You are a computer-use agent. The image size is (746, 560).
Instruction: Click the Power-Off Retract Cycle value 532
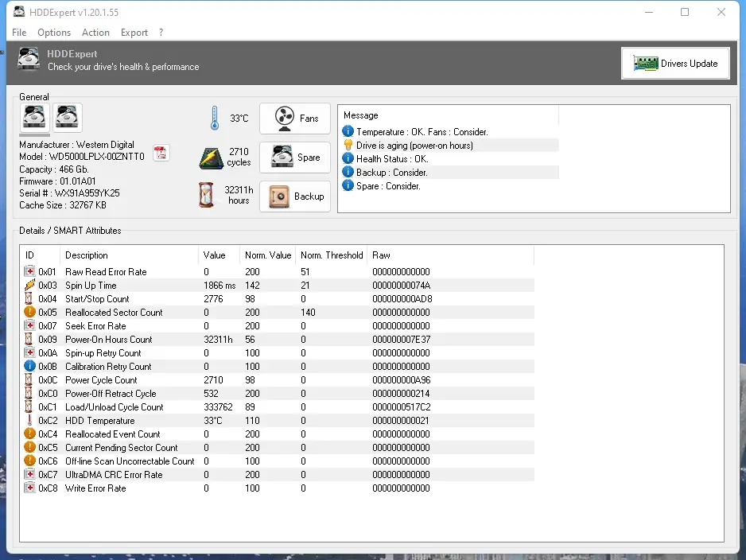[x=211, y=394]
